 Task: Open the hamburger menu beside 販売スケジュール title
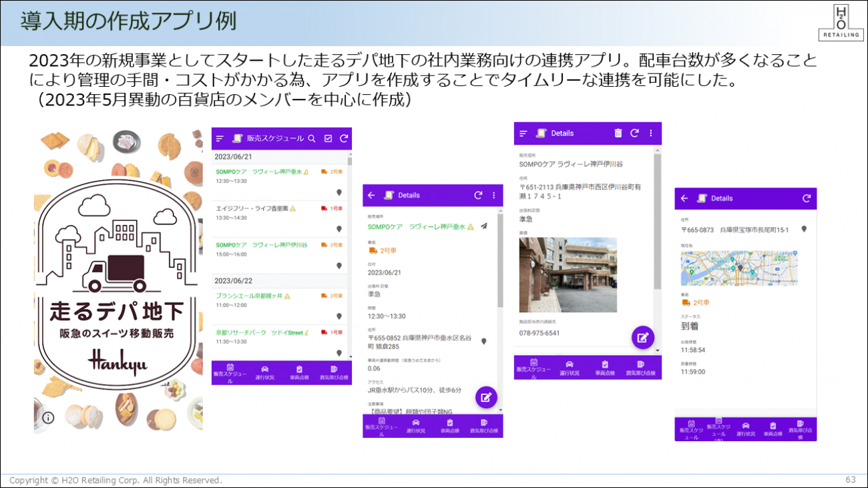tap(220, 139)
